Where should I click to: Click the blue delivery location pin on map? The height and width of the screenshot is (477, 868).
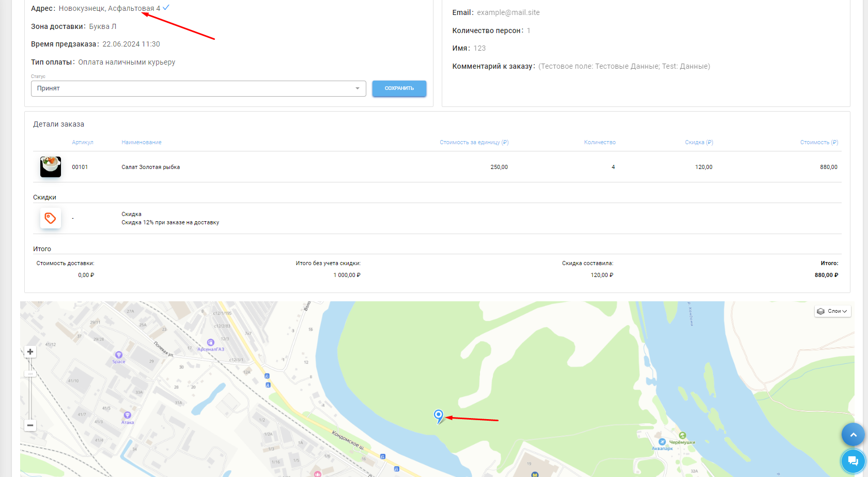click(x=438, y=415)
